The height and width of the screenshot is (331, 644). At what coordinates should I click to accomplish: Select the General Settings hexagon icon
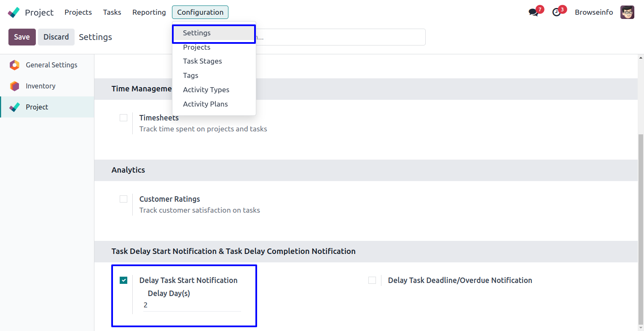(15, 65)
